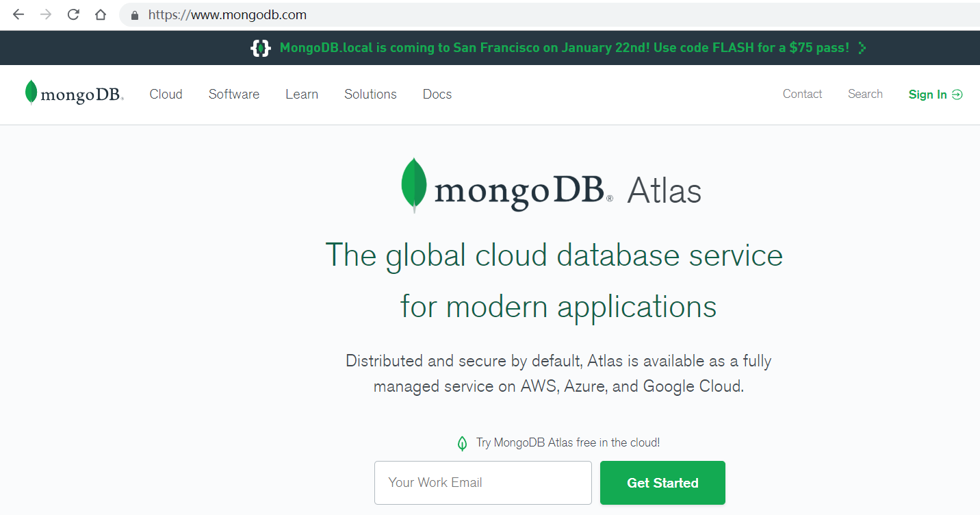Screen dimensions: 980x515
Task: Open the Software menu
Action: pyautogui.click(x=234, y=94)
